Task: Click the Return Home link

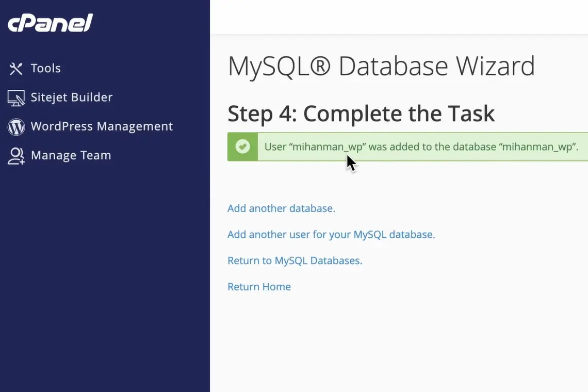Action: pos(259,287)
